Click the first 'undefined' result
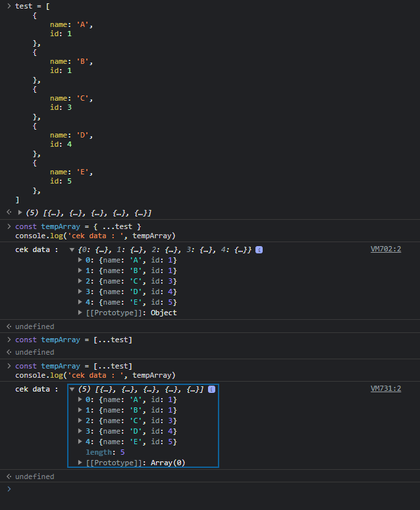The width and height of the screenshot is (420, 510). point(35,326)
